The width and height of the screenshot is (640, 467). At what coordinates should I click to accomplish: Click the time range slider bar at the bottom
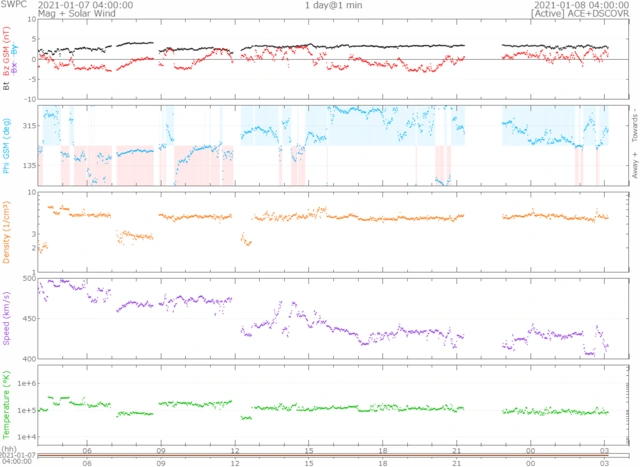[333, 455]
